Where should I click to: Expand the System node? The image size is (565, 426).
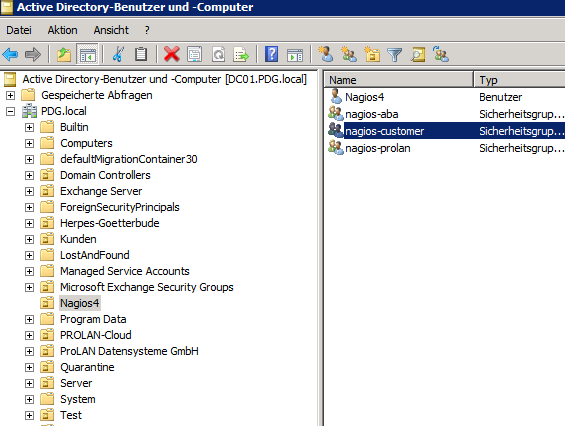click(30, 399)
